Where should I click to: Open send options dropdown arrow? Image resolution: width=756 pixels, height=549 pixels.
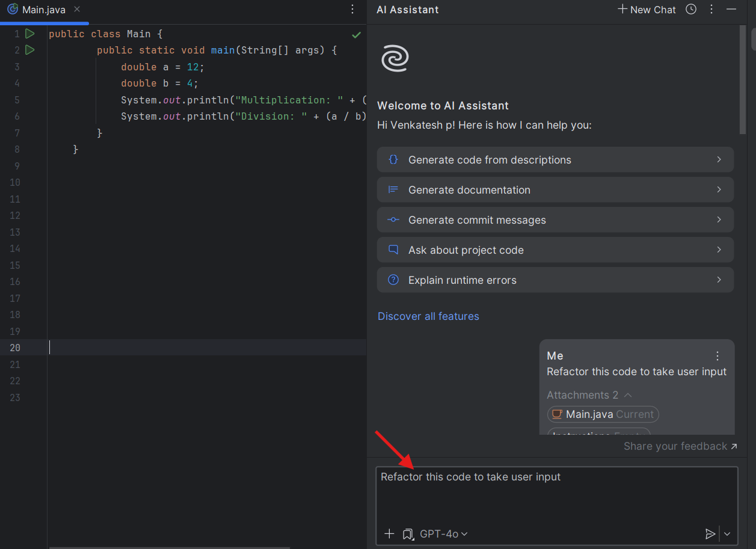tap(727, 534)
